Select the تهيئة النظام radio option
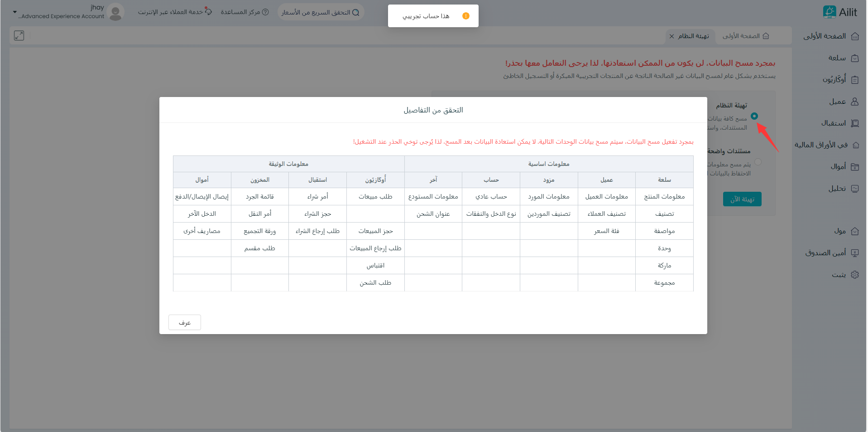This screenshot has height=432, width=868. [x=754, y=116]
